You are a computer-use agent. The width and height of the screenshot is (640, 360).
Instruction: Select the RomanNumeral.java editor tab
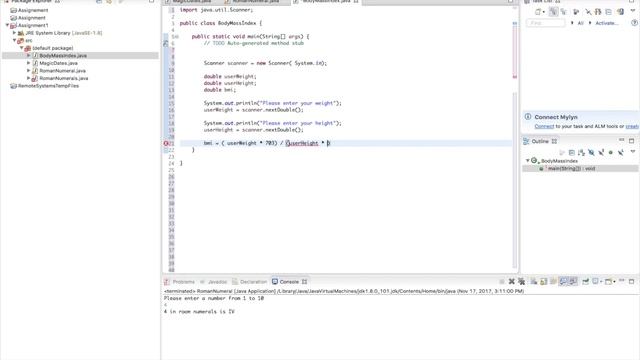pyautogui.click(x=256, y=2)
